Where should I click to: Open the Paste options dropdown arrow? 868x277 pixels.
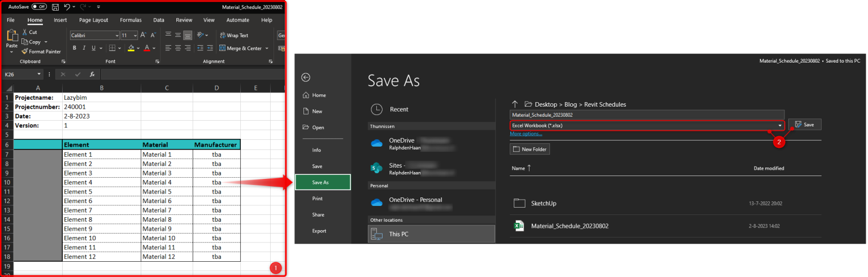coord(11,51)
